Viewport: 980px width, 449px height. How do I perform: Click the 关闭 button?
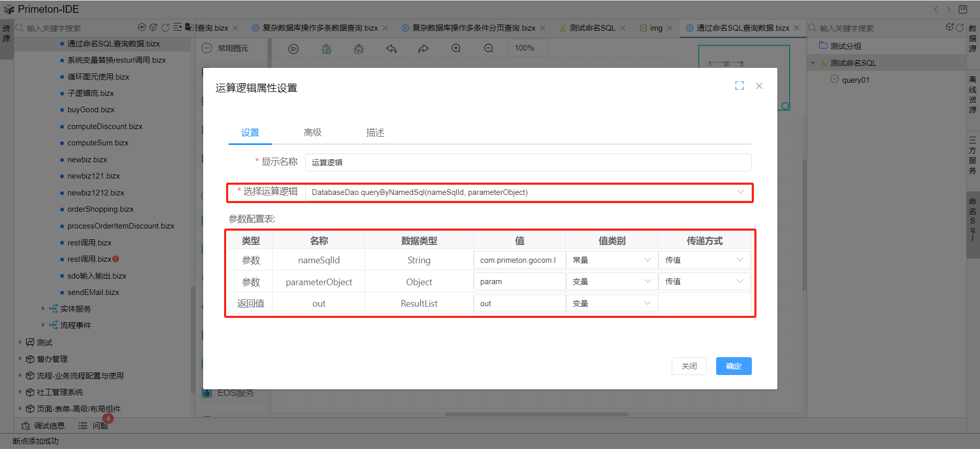pos(689,366)
